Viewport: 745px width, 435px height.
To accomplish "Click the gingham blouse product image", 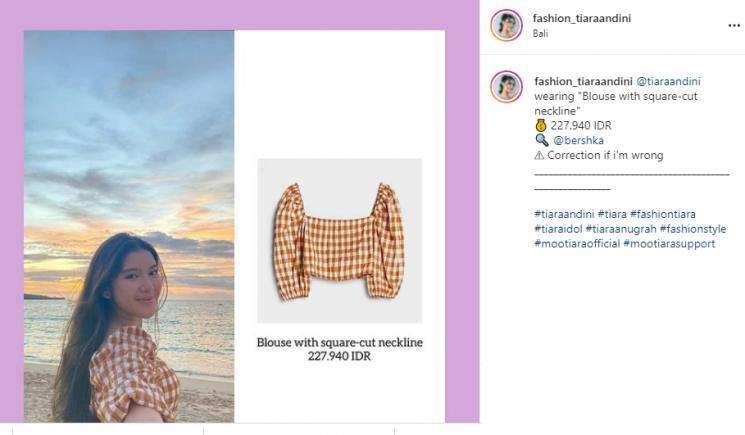I will 339,241.
